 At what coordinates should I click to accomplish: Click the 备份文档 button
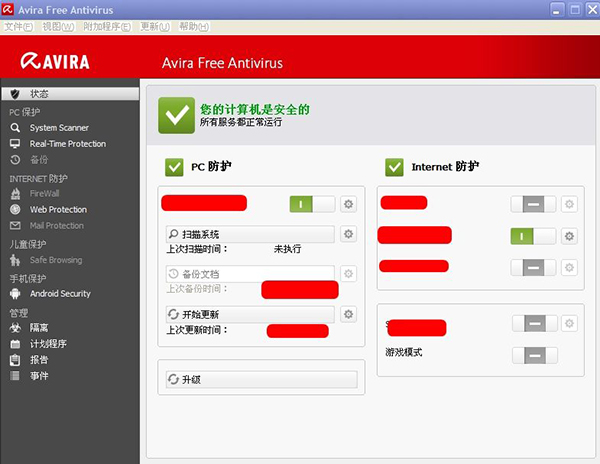[250, 274]
